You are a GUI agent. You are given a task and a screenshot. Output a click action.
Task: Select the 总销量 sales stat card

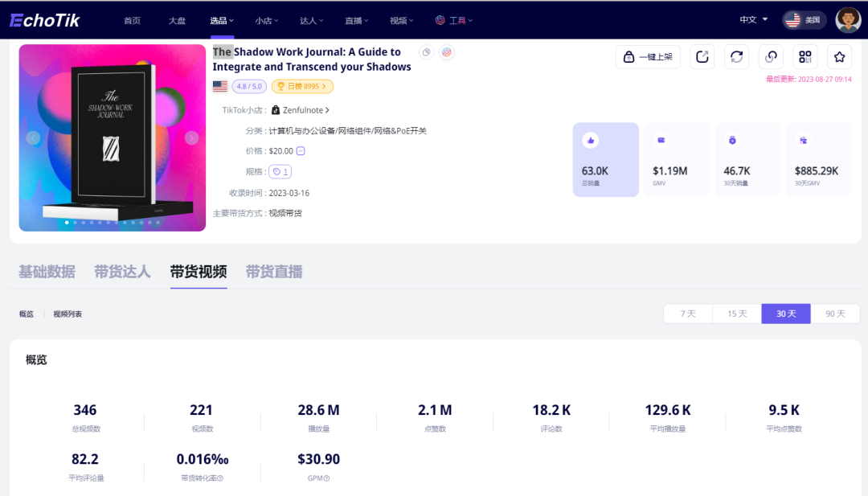coord(605,159)
